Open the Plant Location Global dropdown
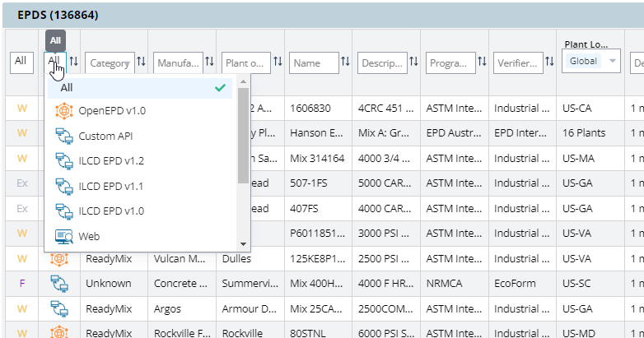 (590, 62)
